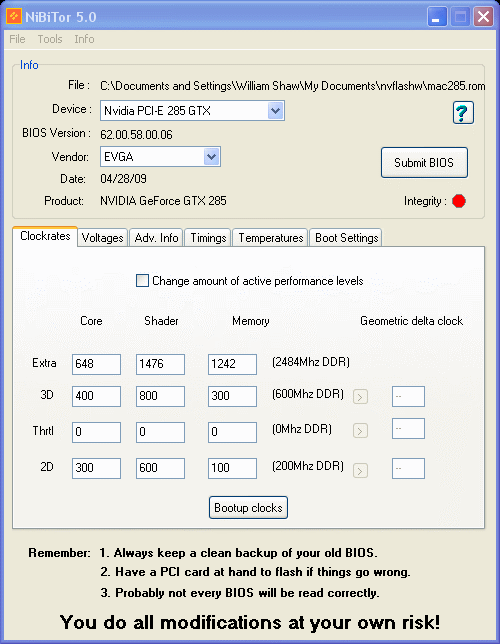Click the 3D Core field showing 400

pyautogui.click(x=96, y=396)
